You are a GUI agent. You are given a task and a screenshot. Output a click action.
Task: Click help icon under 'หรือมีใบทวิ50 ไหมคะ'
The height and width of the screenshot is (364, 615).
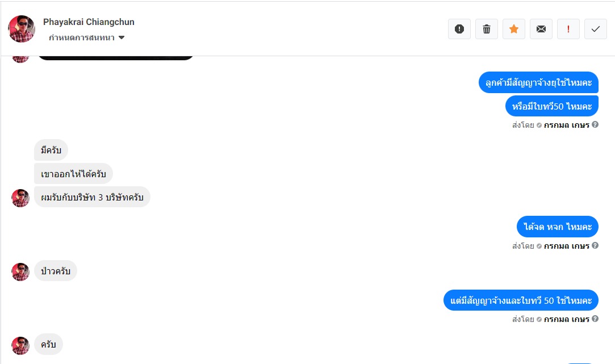[595, 125]
